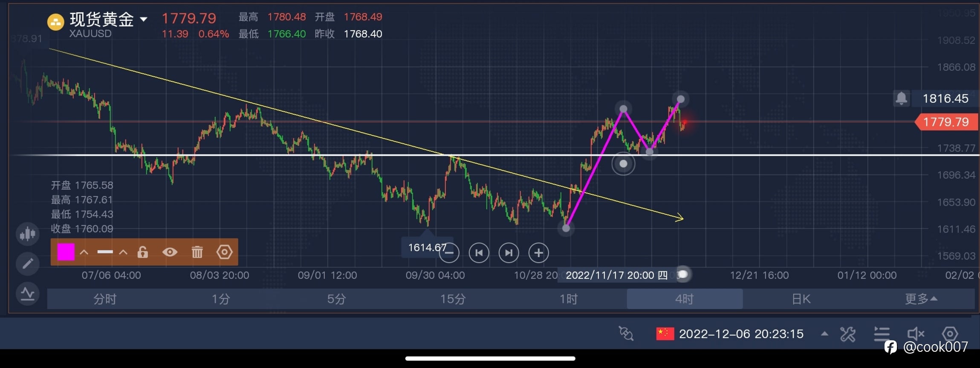Zoom out the chart with minus button
The image size is (980, 368).
pos(449,253)
